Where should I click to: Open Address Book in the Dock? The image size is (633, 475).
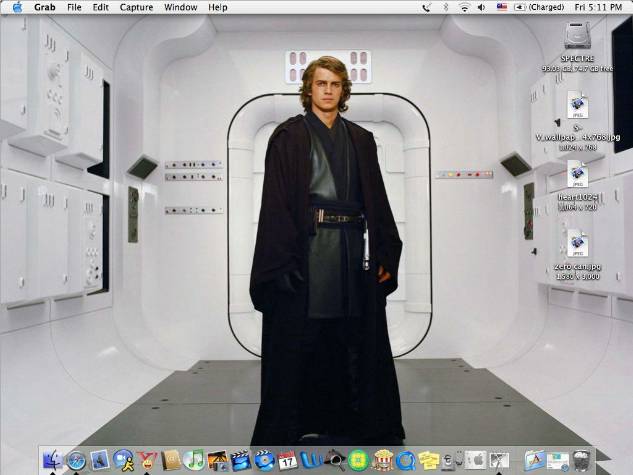(171, 460)
